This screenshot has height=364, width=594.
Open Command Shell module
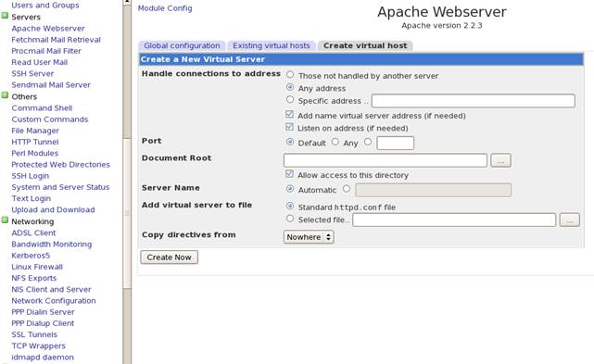click(x=42, y=108)
